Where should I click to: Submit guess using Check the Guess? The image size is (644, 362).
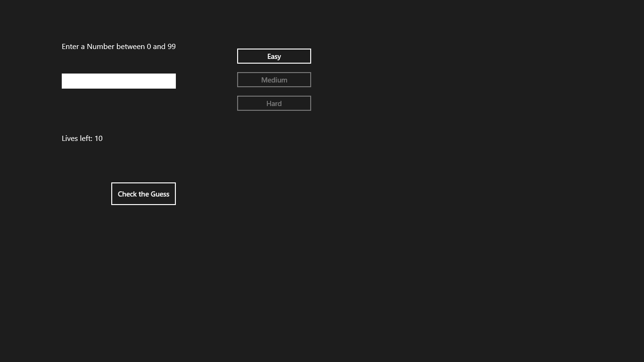point(143,194)
